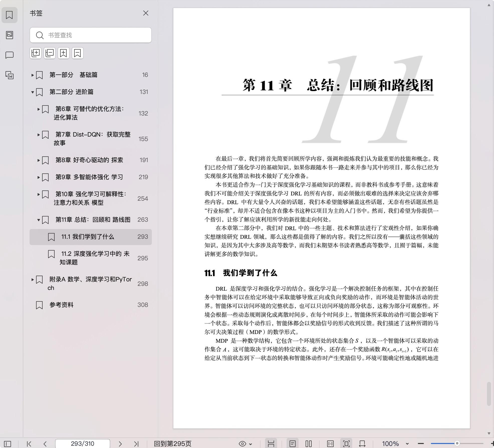This screenshot has height=448, width=494.
Task: Add a new bookmark button
Action: tap(64, 53)
